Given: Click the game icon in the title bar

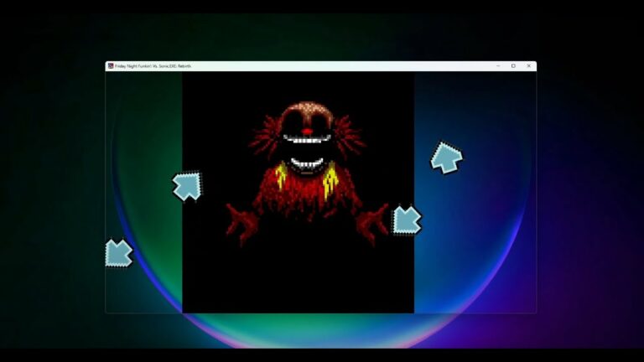Looking at the screenshot, I should (x=111, y=65).
